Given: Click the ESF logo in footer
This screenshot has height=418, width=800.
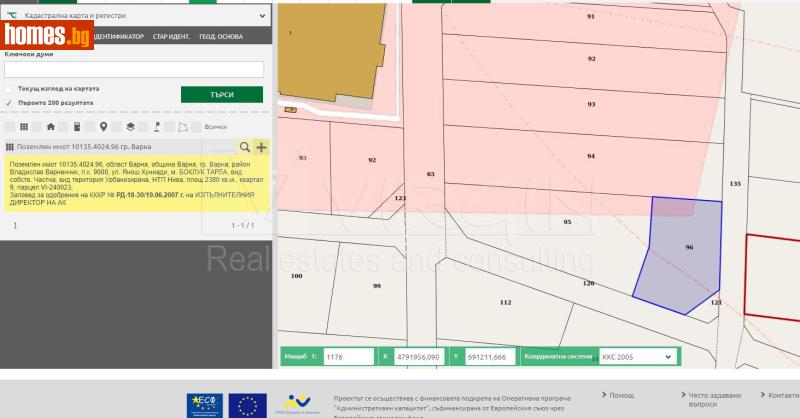Looking at the screenshot, I should coord(205,406).
